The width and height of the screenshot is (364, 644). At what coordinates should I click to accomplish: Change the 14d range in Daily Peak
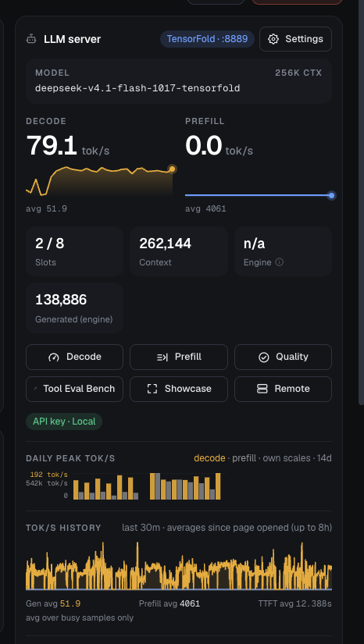pos(325,458)
